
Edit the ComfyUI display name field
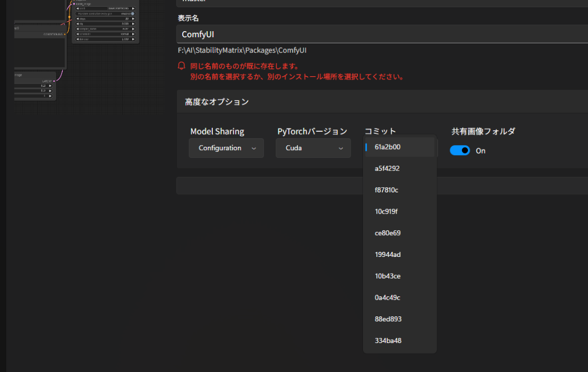(x=382, y=34)
